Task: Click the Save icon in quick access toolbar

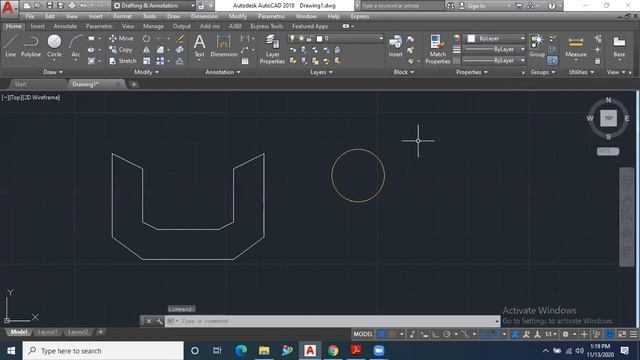Action: 49,6
